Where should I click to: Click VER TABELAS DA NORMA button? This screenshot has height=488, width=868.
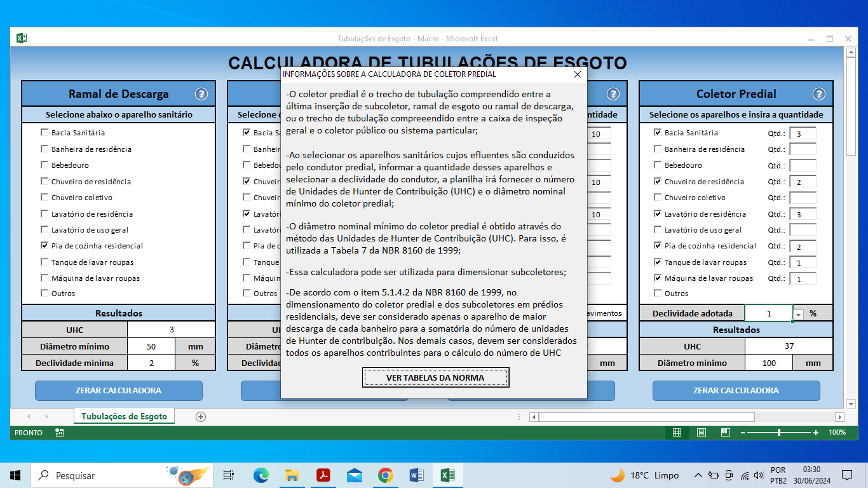point(435,377)
